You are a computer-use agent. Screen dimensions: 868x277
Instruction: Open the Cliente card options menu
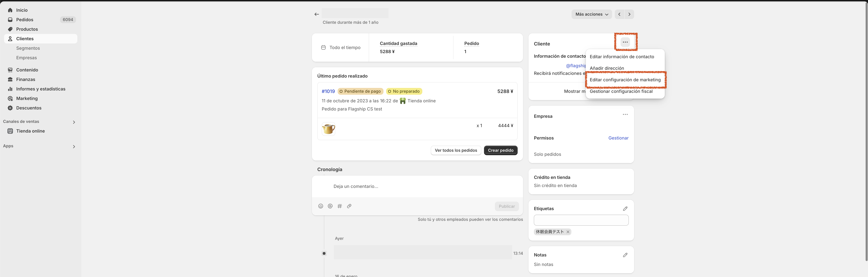point(625,42)
